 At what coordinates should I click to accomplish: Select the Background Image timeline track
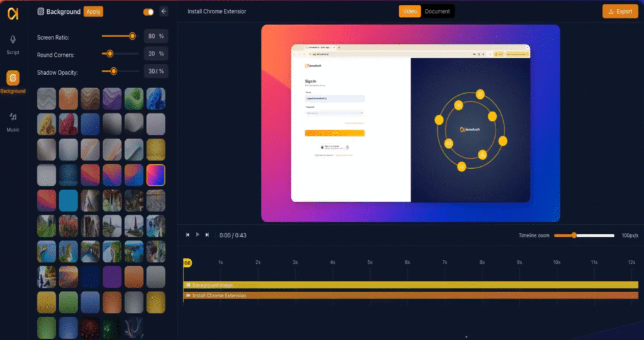(x=410, y=285)
